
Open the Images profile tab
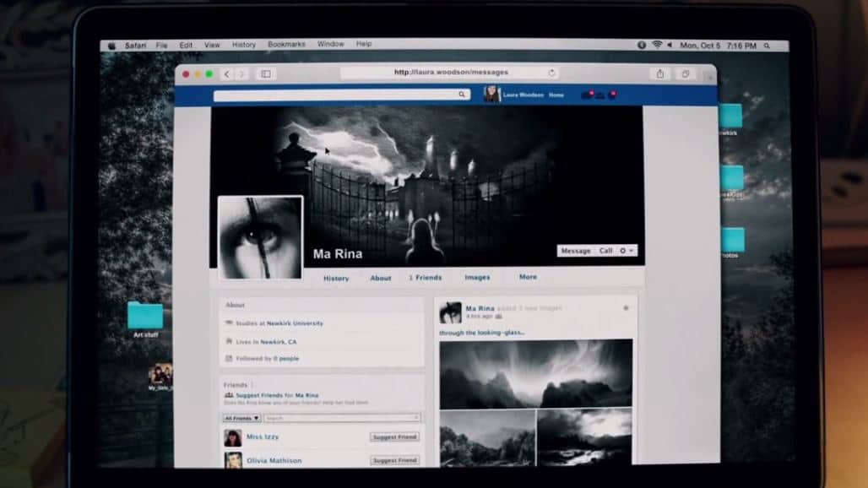(x=477, y=277)
